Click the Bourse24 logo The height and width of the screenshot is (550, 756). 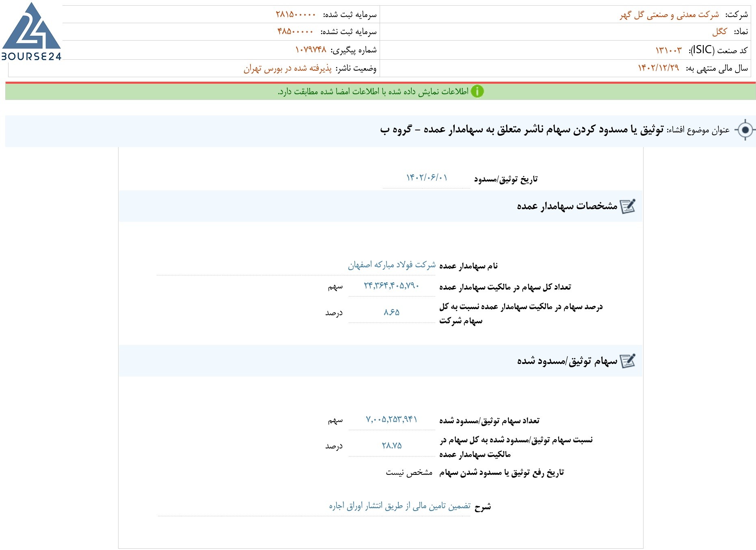click(31, 32)
